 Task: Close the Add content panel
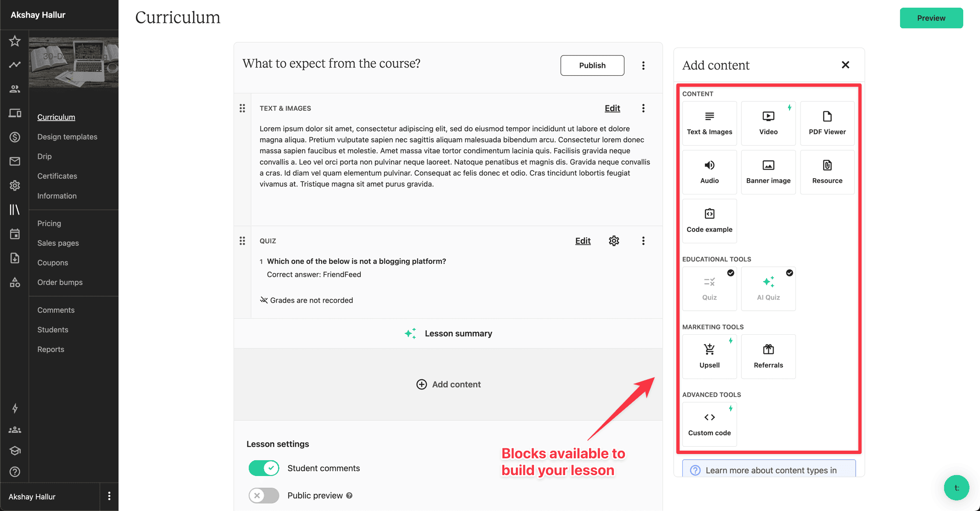coord(845,65)
